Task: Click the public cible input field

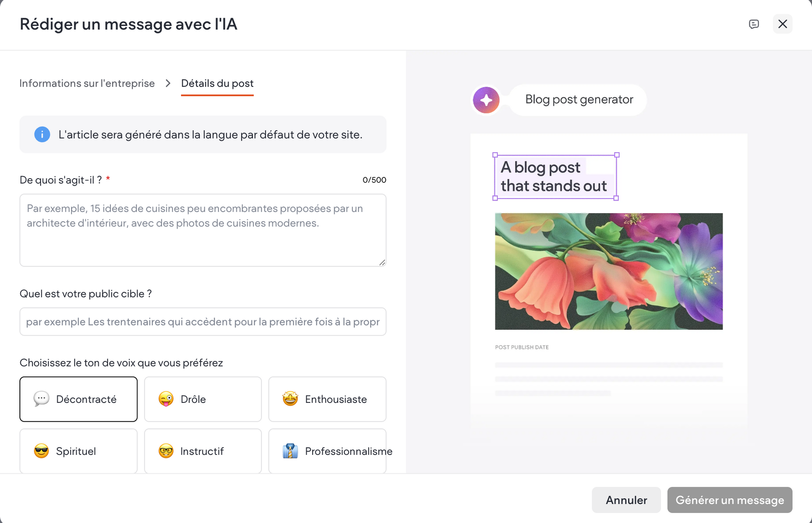Action: tap(203, 322)
